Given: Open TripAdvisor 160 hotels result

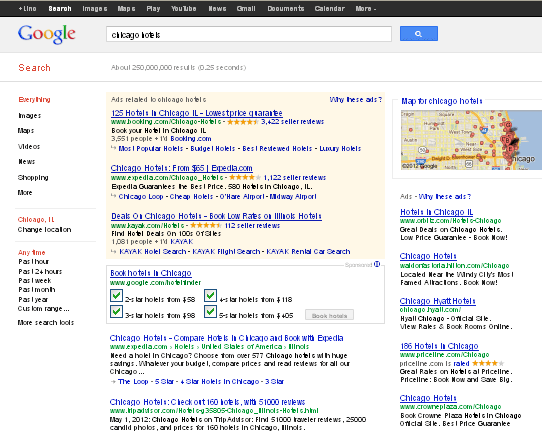Looking at the screenshot, I should 207,402.
